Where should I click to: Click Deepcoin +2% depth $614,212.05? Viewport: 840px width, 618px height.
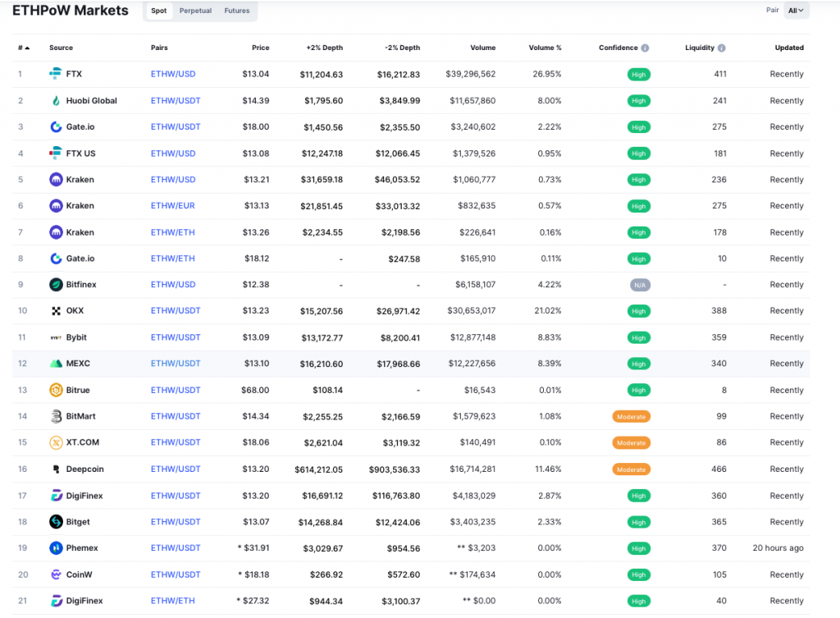318,469
